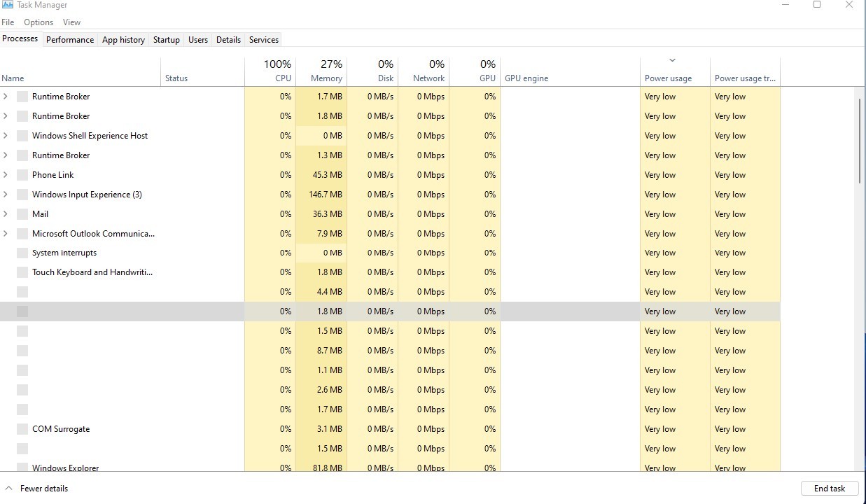Expand the Phone Link process group
The height and width of the screenshot is (504, 866).
point(6,174)
